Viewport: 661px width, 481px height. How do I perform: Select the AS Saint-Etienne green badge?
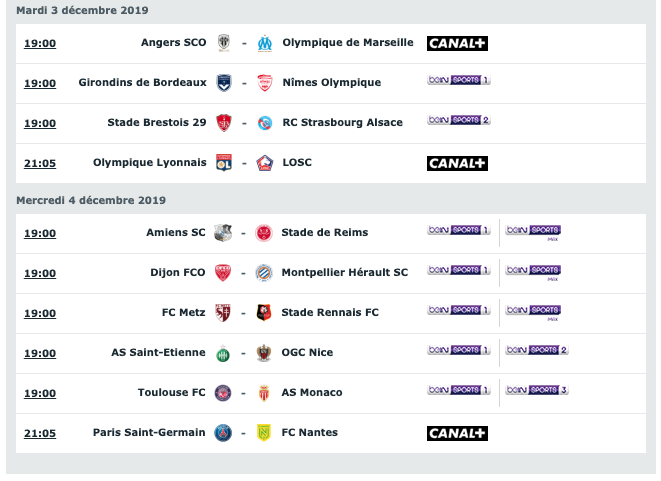tap(223, 353)
